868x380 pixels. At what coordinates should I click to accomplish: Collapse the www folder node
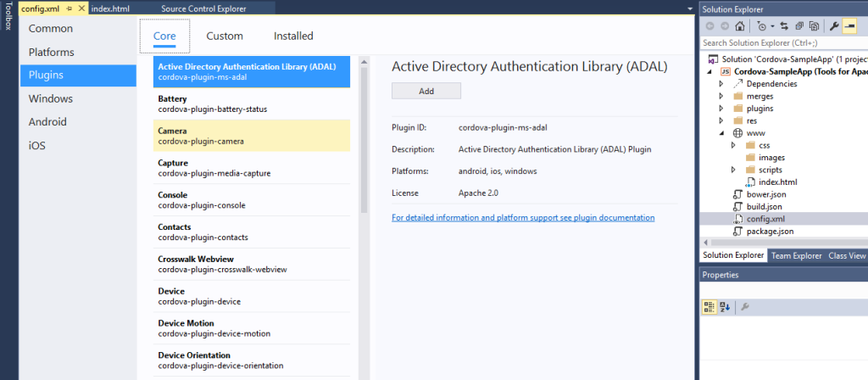point(721,133)
